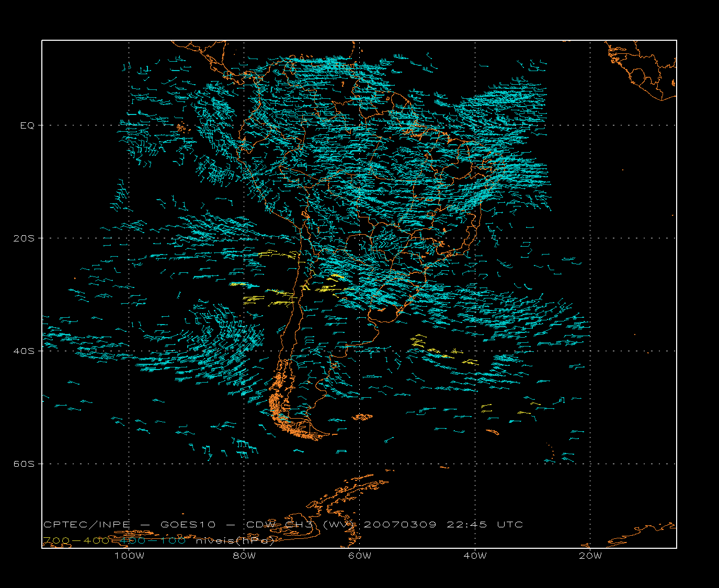The height and width of the screenshot is (588, 719).
Task: Click the 60S latitude label
Action: coord(24,464)
